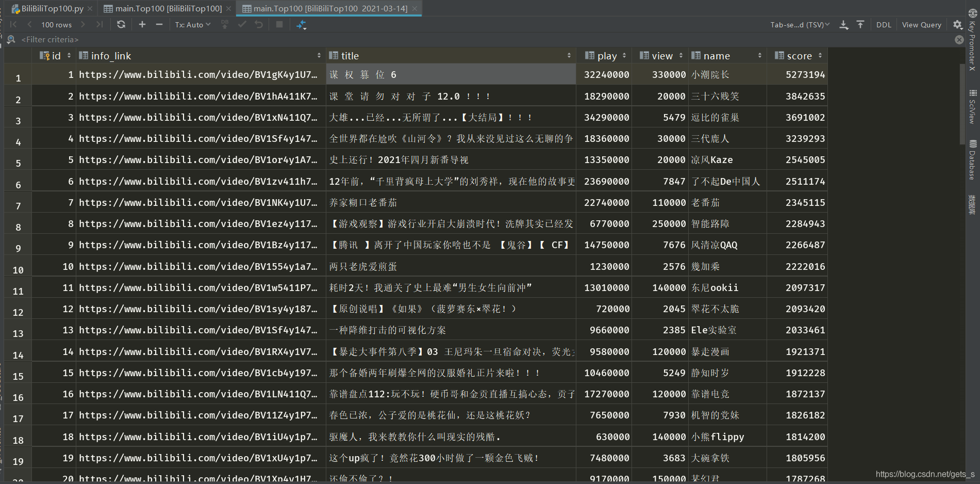Toggle sorting on the view column

(681, 56)
